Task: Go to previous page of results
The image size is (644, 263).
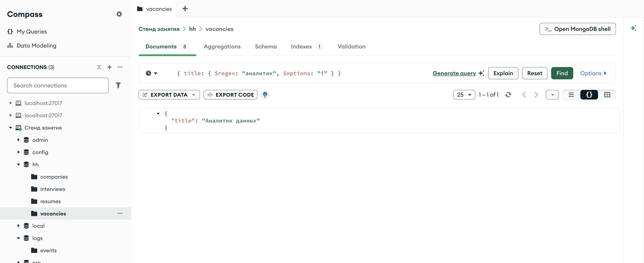Action: click(524, 95)
